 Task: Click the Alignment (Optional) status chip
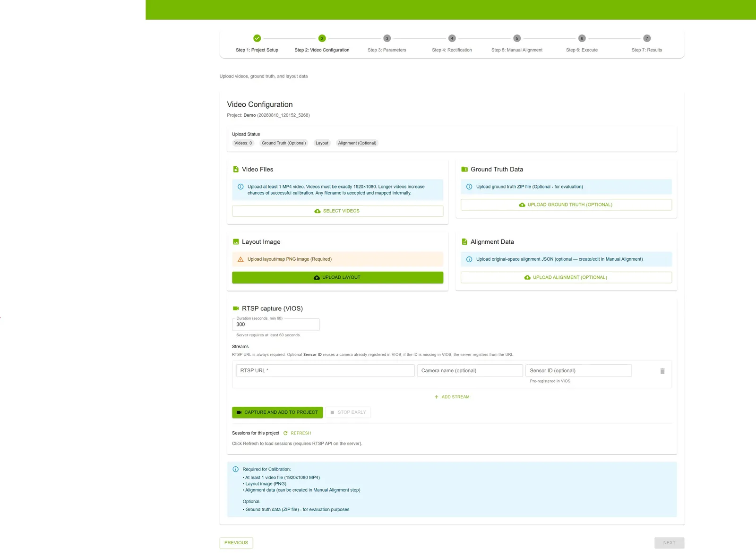[357, 143]
